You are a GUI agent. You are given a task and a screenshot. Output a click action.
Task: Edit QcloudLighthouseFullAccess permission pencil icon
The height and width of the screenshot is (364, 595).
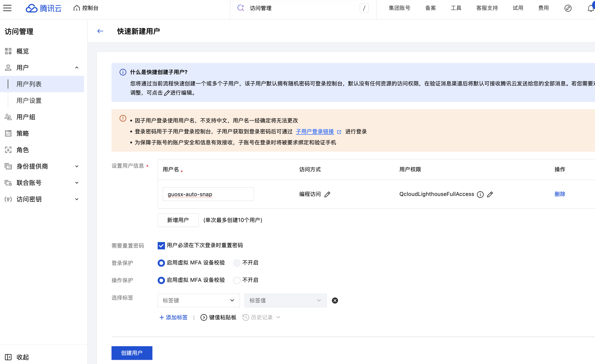[490, 194]
